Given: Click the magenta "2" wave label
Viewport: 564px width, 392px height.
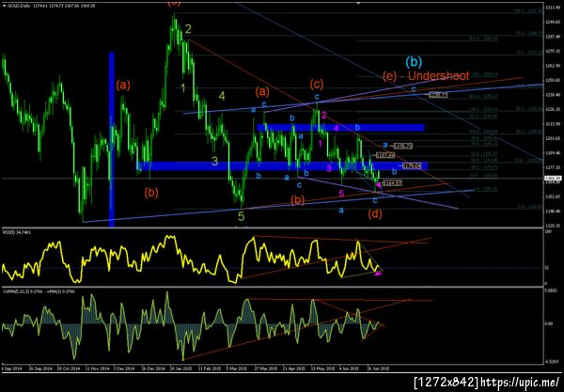Looking at the screenshot, I should click(x=323, y=115).
